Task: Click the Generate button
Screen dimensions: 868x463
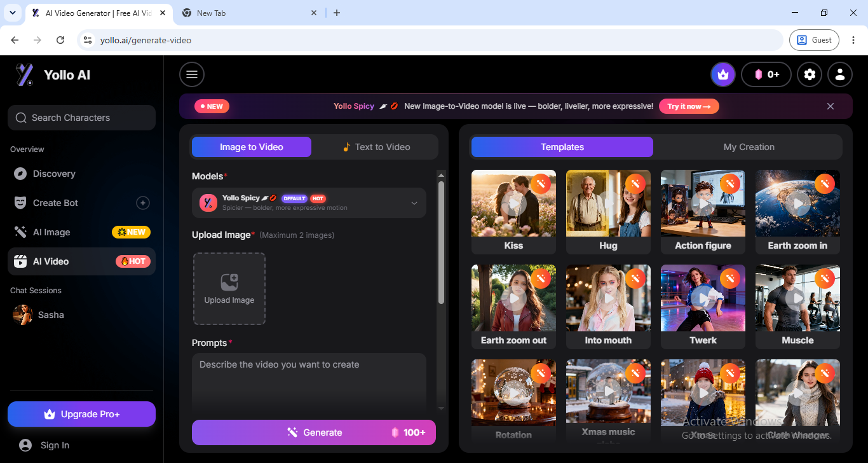Action: tap(314, 432)
